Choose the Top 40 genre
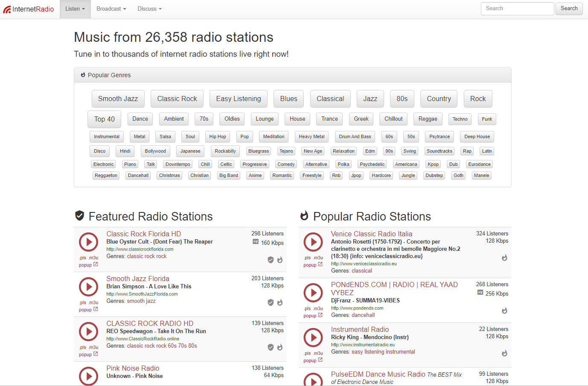 point(105,119)
